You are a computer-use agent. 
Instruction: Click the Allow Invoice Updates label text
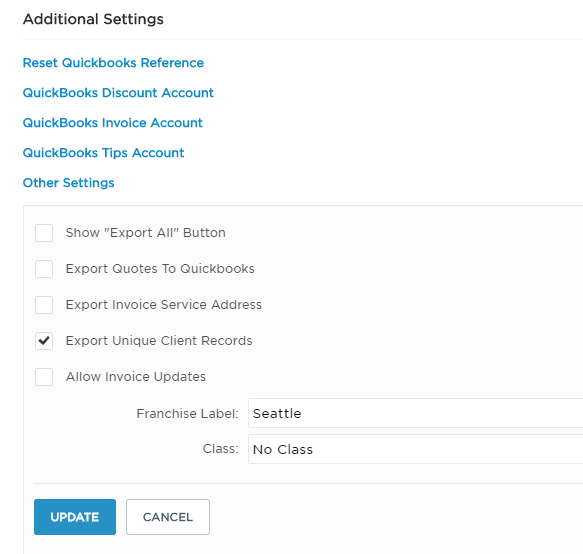tap(136, 377)
